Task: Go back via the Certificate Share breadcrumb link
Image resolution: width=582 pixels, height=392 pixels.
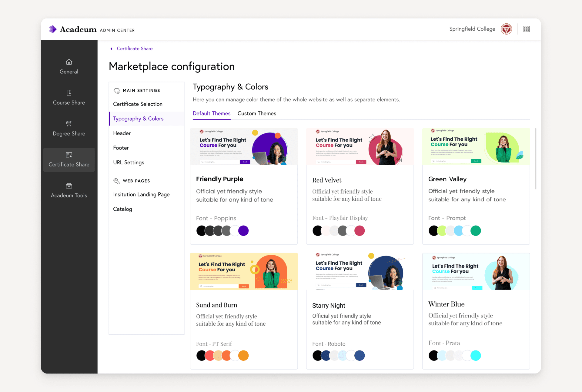Action: pyautogui.click(x=135, y=49)
